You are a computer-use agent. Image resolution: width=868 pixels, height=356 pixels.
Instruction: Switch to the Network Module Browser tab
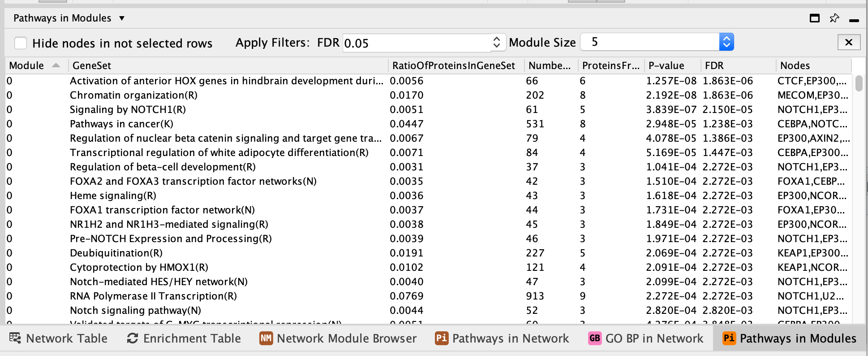click(338, 339)
